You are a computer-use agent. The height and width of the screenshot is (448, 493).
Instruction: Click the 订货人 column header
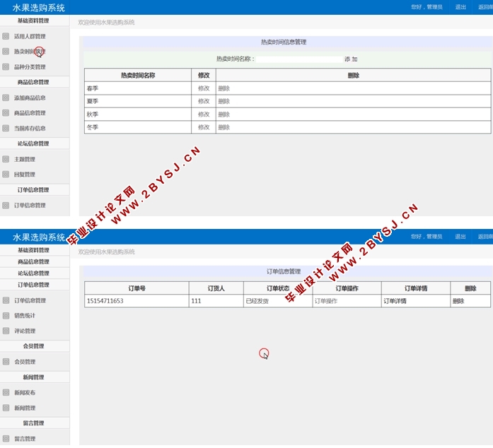pos(216,288)
